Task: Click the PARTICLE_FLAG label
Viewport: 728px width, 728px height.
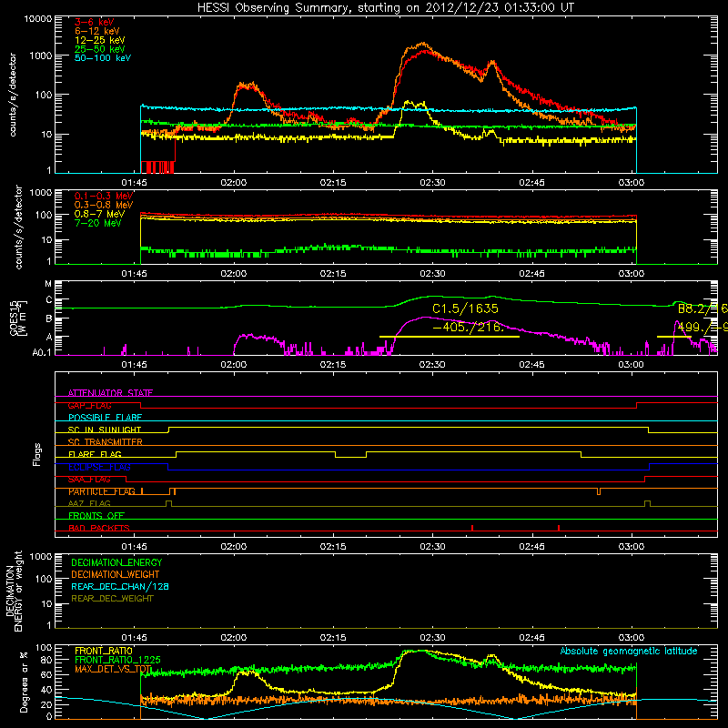Action: coord(102,491)
